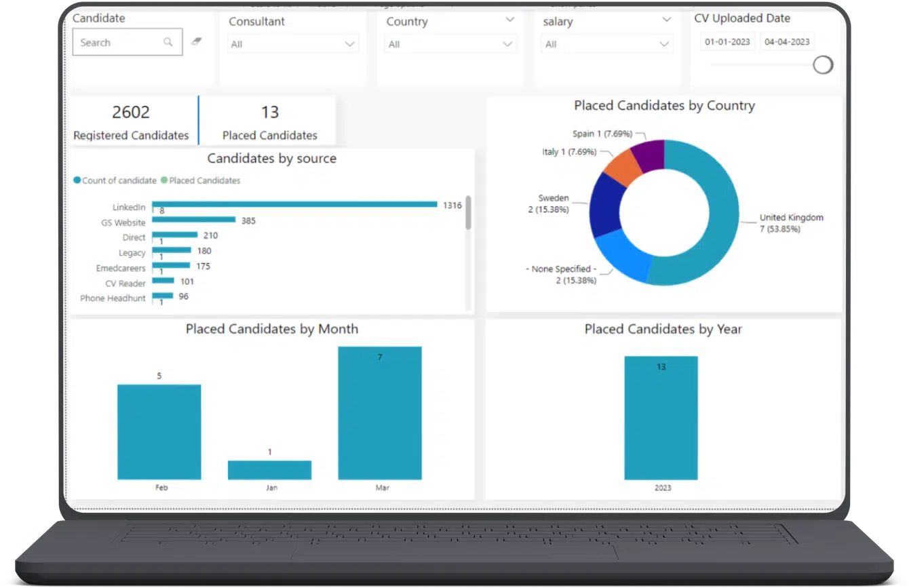
Task: Open the salary All dropdown
Action: pos(607,44)
